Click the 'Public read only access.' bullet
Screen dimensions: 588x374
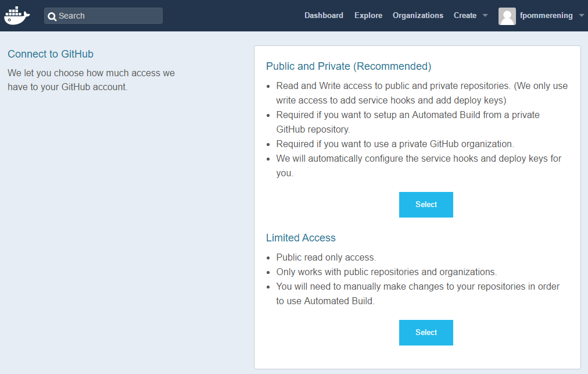326,257
